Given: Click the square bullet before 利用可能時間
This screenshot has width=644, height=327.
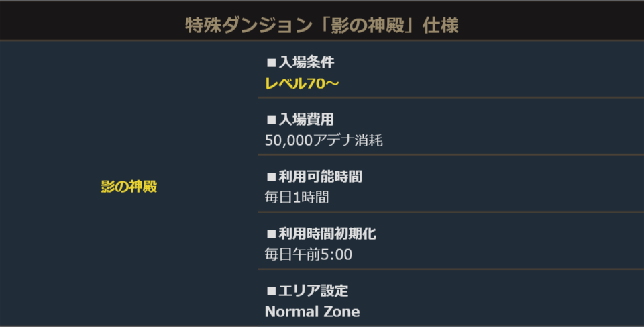Looking at the screenshot, I should [x=272, y=177].
